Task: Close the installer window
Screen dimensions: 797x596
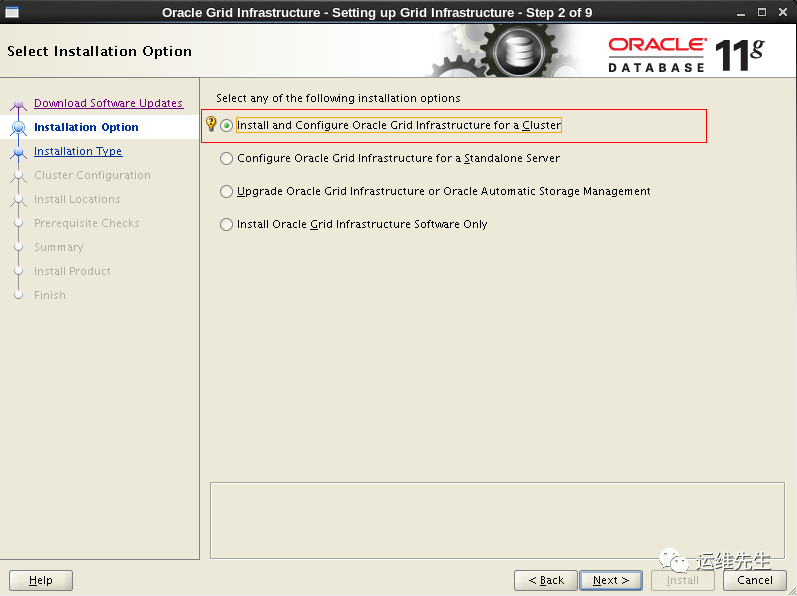Action: [x=783, y=12]
